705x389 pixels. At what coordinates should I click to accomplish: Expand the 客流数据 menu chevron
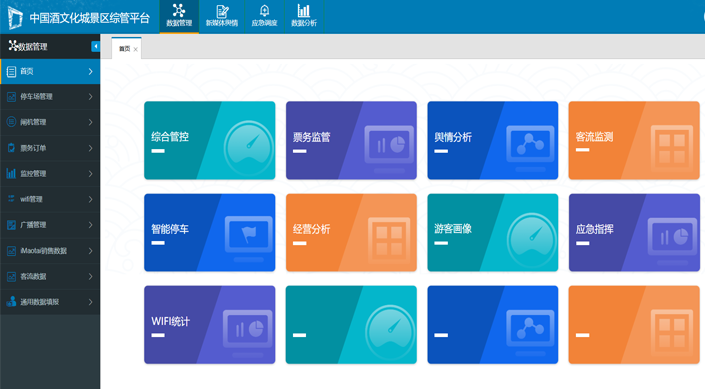click(90, 276)
